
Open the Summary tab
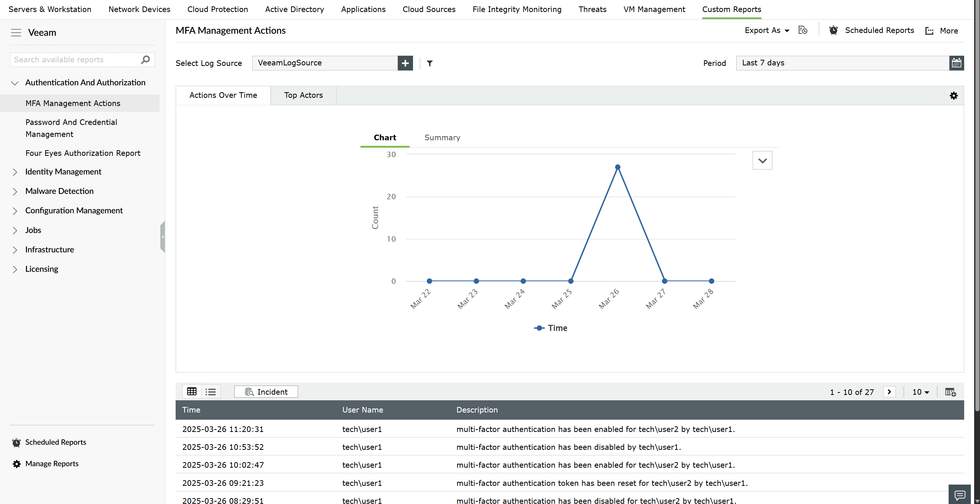click(442, 138)
